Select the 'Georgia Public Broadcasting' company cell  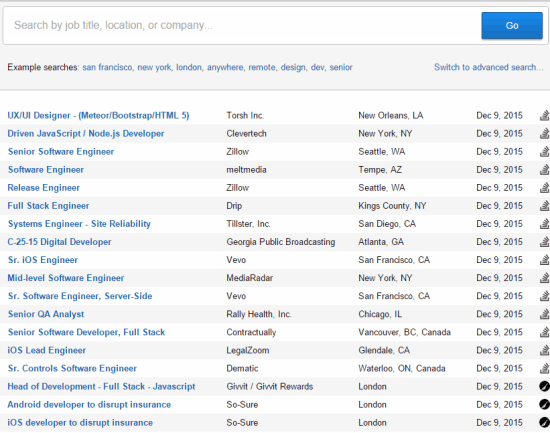[x=281, y=242]
